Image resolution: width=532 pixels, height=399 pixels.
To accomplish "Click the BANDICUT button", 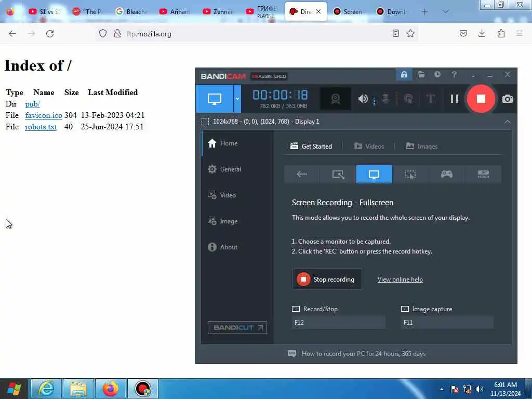I will (237, 327).
